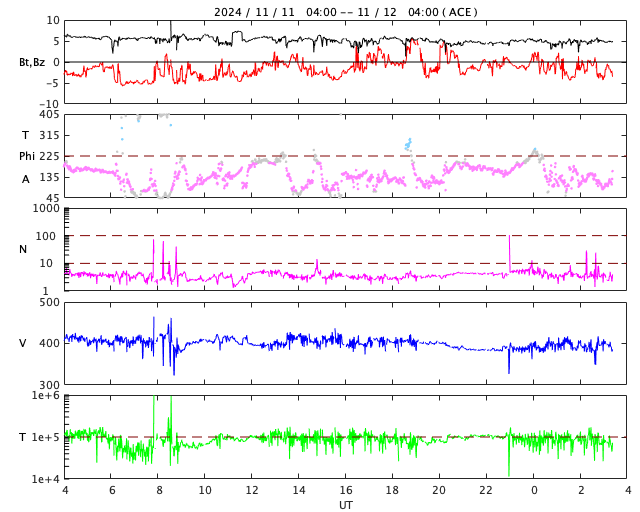The image size is (640, 512).
Task: Click the '-10' tick on the Bt,Bz panel
Action: point(49,104)
